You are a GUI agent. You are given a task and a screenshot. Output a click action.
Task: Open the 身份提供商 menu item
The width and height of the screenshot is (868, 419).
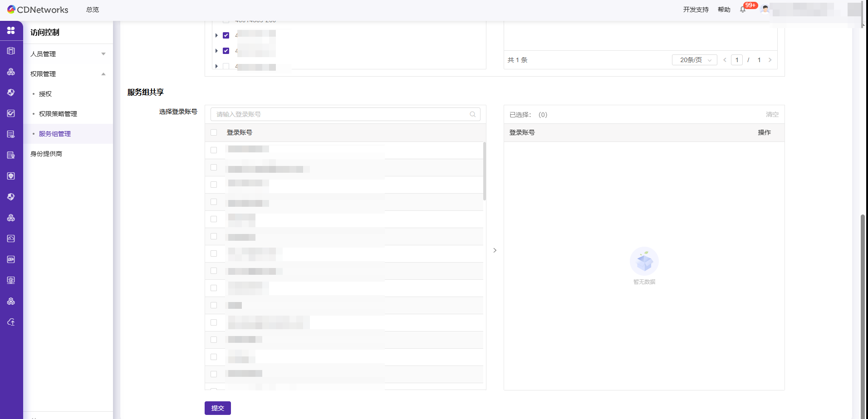pyautogui.click(x=46, y=154)
